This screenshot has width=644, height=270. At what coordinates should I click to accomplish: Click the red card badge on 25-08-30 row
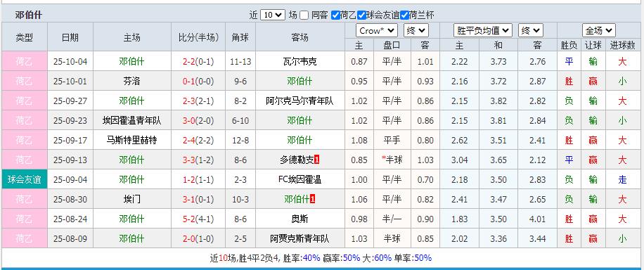312,200
